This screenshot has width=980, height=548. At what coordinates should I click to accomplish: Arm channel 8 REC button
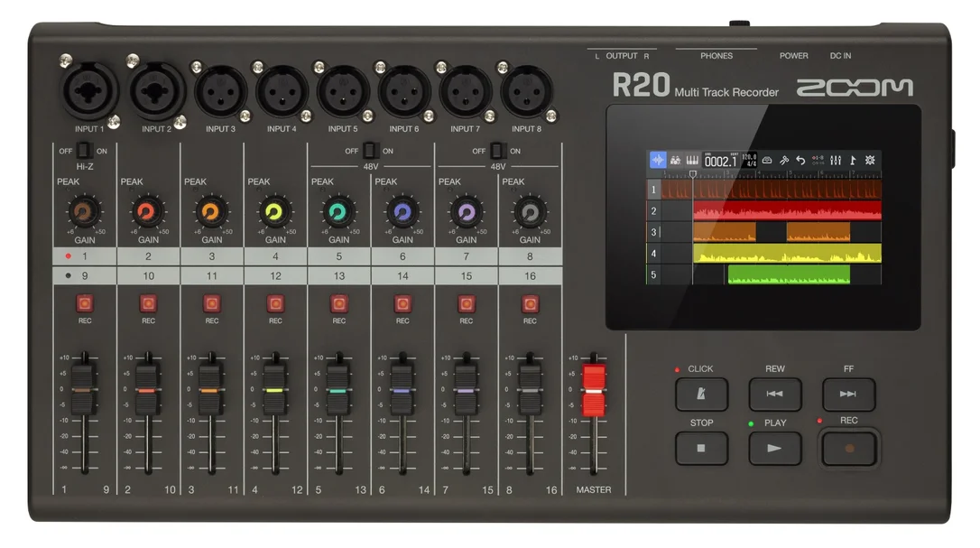[530, 303]
